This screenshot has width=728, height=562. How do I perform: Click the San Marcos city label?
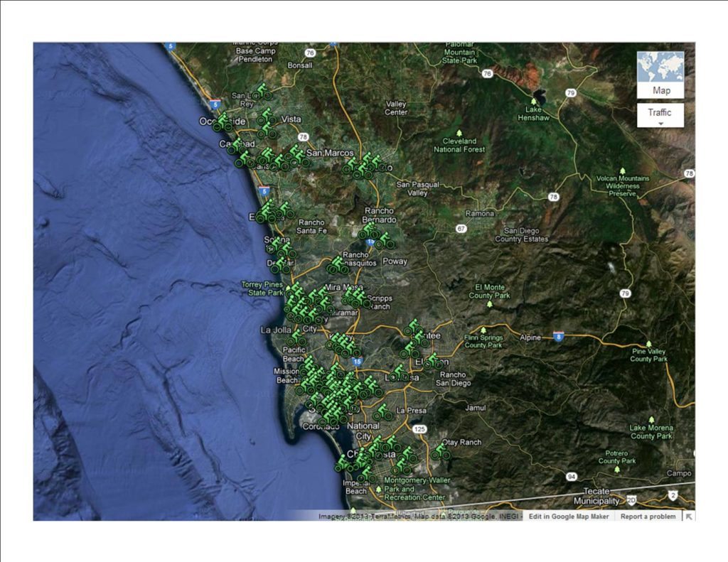point(330,153)
